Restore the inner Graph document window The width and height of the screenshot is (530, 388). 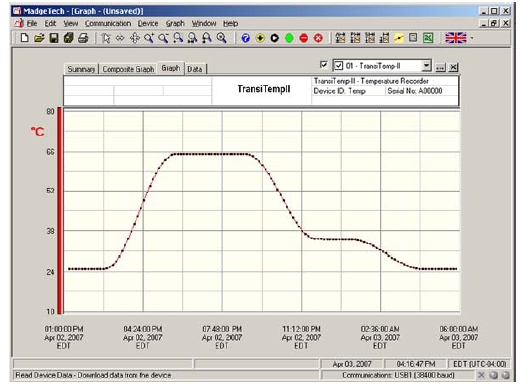click(x=494, y=23)
